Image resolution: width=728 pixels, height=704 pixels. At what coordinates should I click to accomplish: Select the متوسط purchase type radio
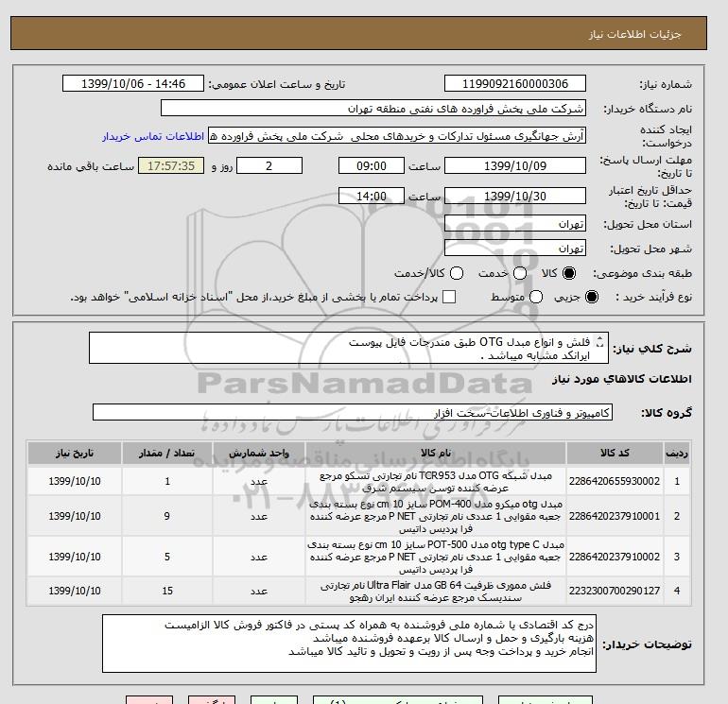536,297
